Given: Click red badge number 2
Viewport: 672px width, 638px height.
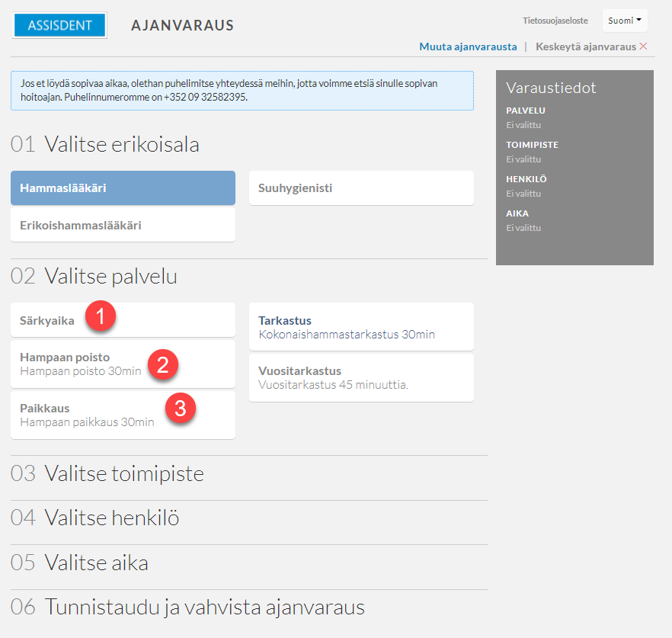Looking at the screenshot, I should tap(163, 364).
